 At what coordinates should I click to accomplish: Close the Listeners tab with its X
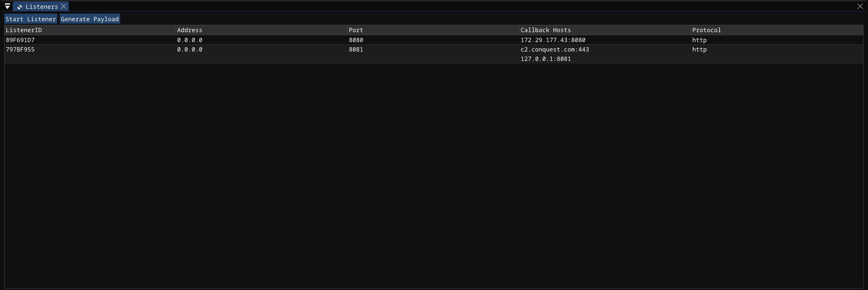point(64,6)
